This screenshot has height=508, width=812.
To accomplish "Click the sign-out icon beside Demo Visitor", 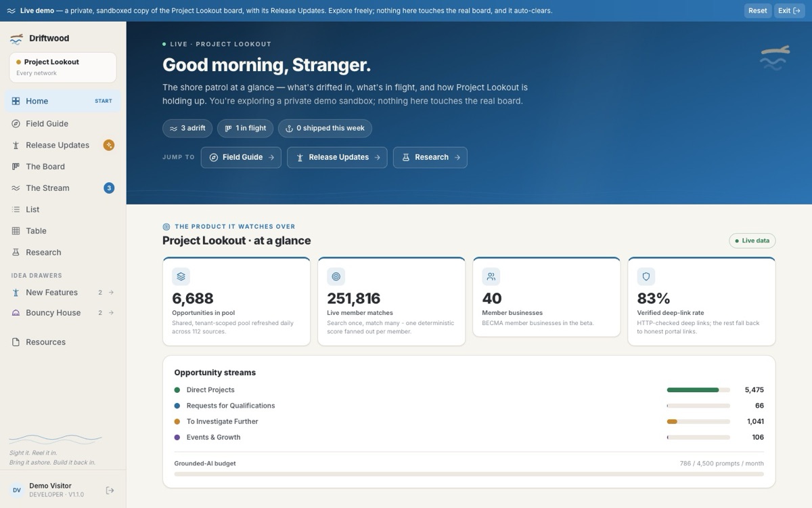I will click(110, 490).
